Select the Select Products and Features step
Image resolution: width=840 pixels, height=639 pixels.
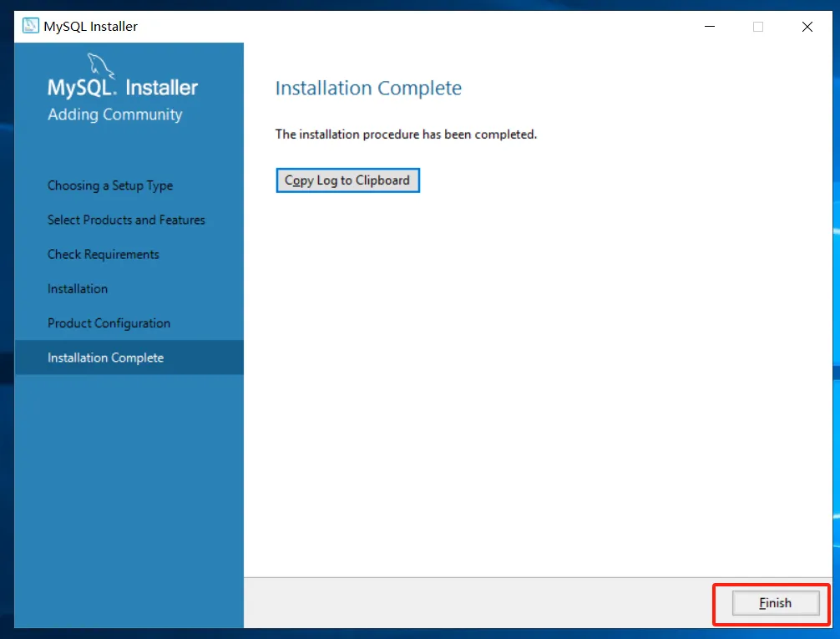point(126,220)
